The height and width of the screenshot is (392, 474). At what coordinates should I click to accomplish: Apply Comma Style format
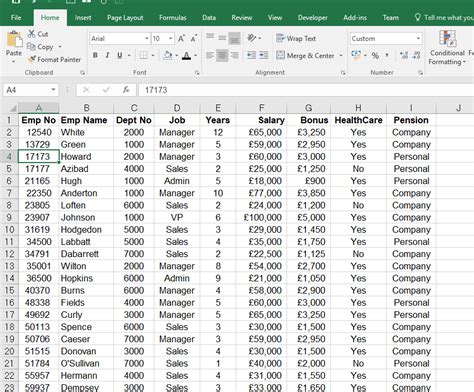pyautogui.click(x=387, y=55)
